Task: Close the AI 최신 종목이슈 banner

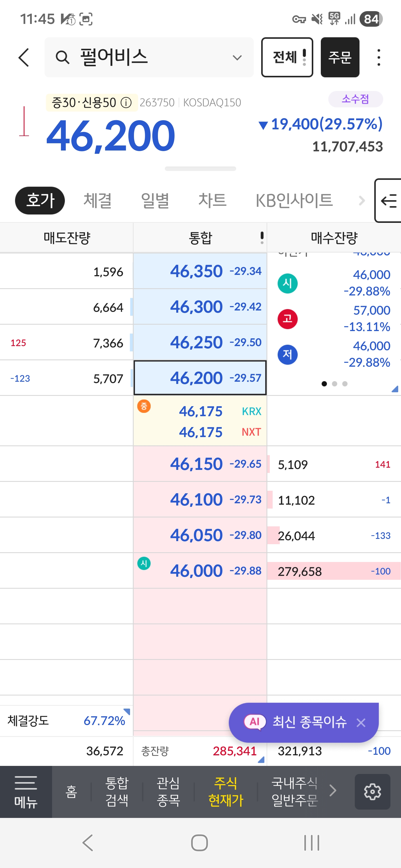Action: pyautogui.click(x=361, y=722)
